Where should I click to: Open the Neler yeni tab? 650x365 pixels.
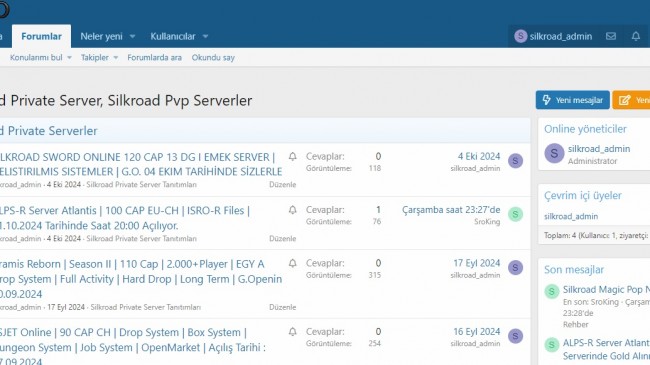point(101,36)
